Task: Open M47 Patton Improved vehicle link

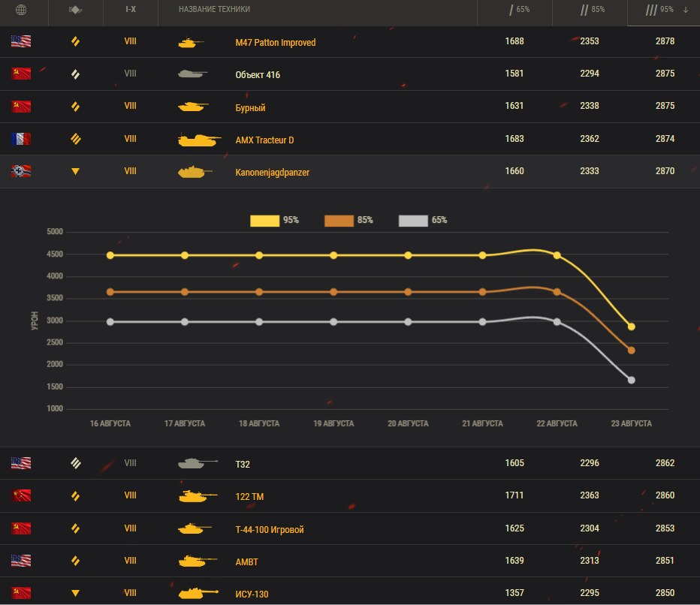Action: 276,42
